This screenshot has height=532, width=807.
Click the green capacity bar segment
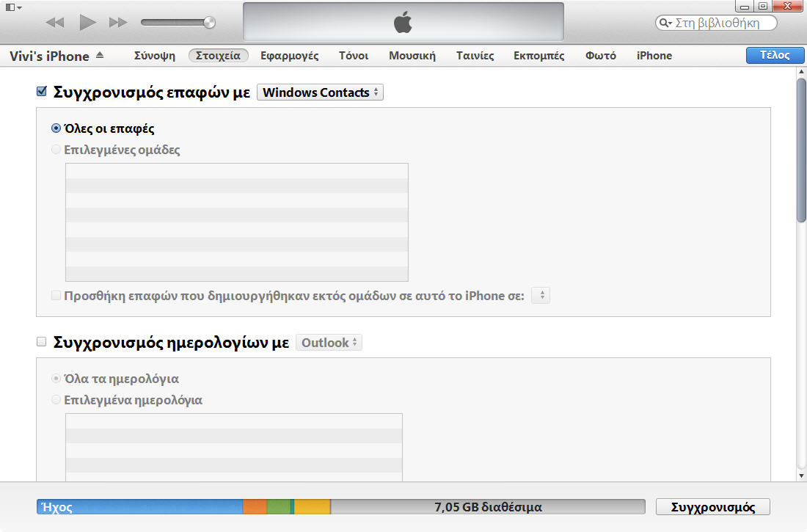tap(279, 507)
